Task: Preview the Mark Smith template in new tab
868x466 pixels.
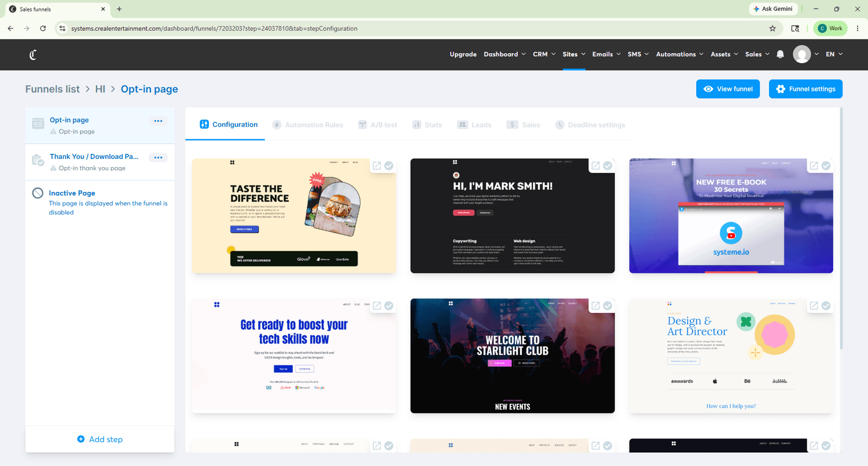Action: click(595, 166)
